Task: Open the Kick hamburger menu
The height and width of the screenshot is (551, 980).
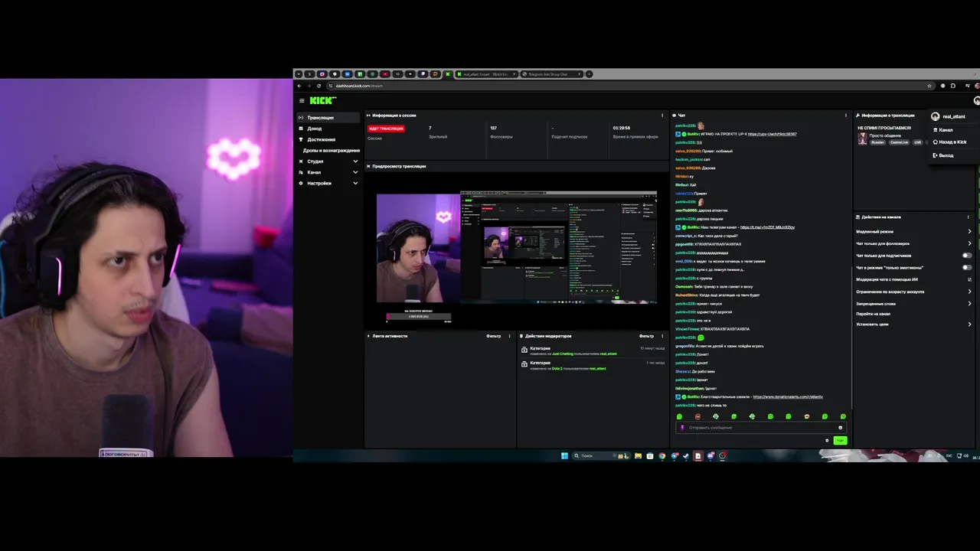Action: (302, 100)
